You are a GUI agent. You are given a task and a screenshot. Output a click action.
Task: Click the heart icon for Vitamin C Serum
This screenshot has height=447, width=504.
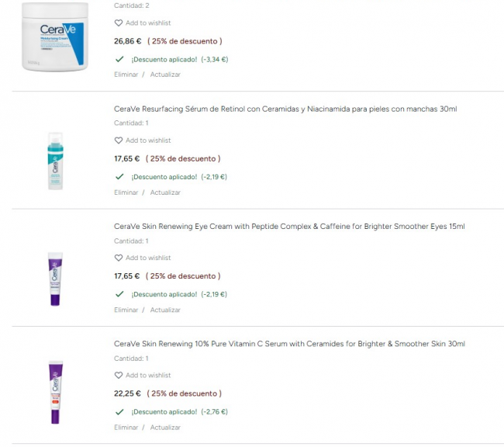click(x=119, y=375)
